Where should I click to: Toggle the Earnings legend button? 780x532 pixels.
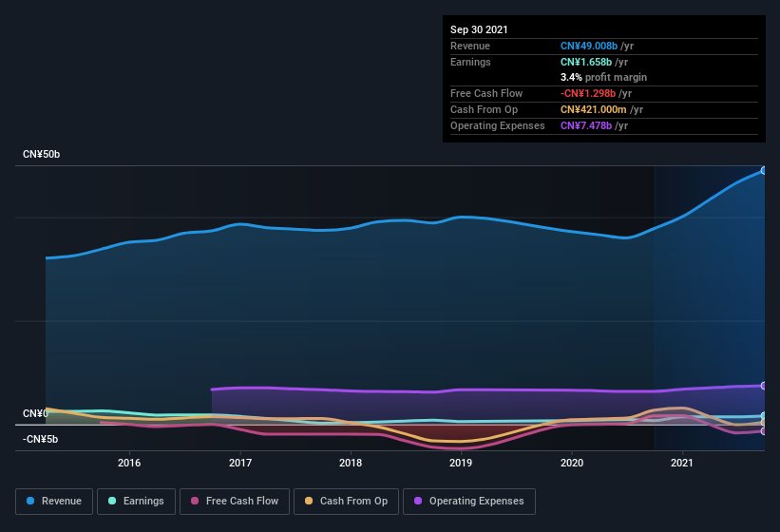pyautogui.click(x=136, y=502)
